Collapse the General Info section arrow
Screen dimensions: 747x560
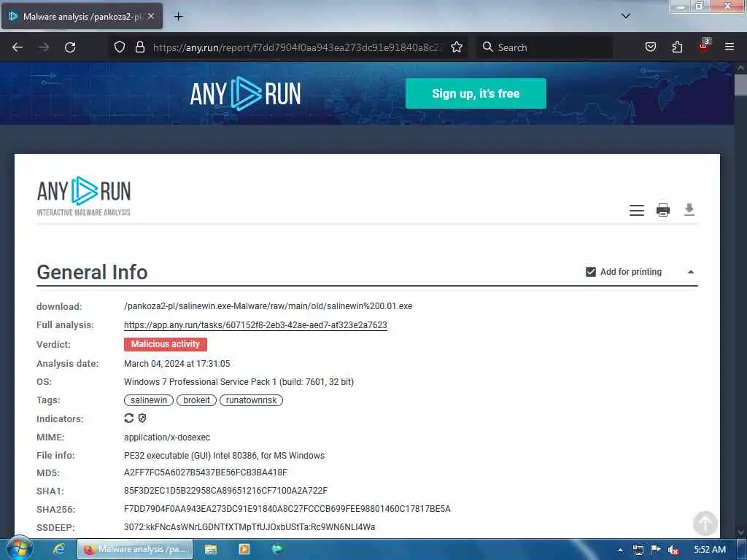click(x=691, y=272)
